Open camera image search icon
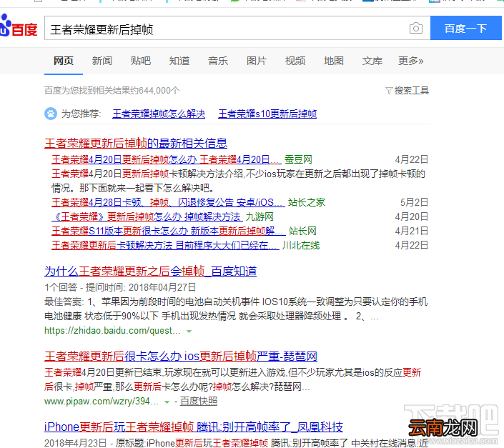Viewport: 504px width, 448px height. (x=416, y=29)
